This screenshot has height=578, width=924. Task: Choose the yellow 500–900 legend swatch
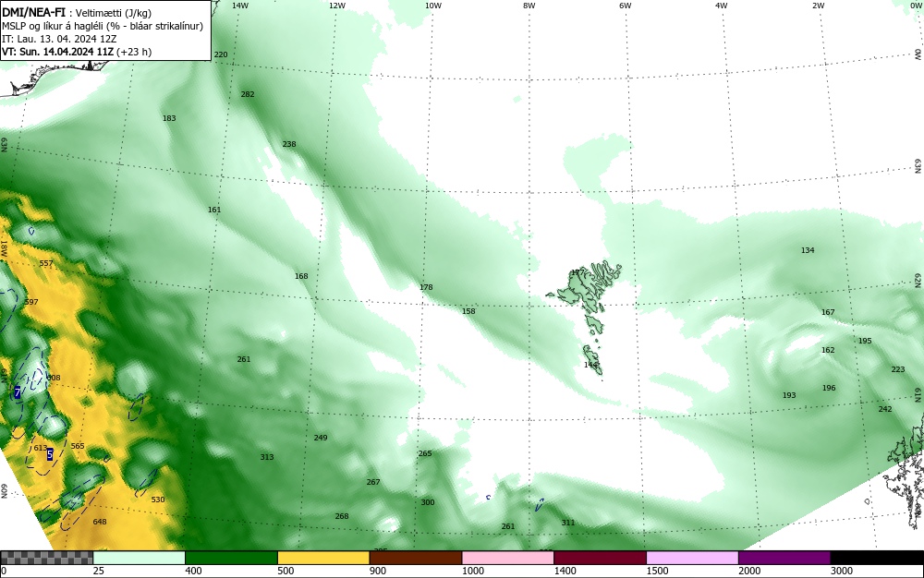pyautogui.click(x=323, y=558)
